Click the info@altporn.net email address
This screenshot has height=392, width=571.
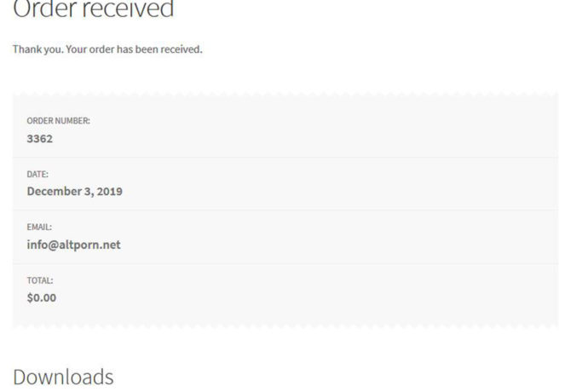pos(73,245)
